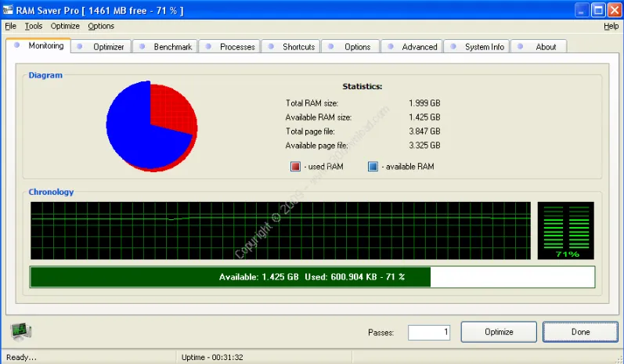The width and height of the screenshot is (624, 364).
Task: Open the File menu
Action: pos(11,27)
